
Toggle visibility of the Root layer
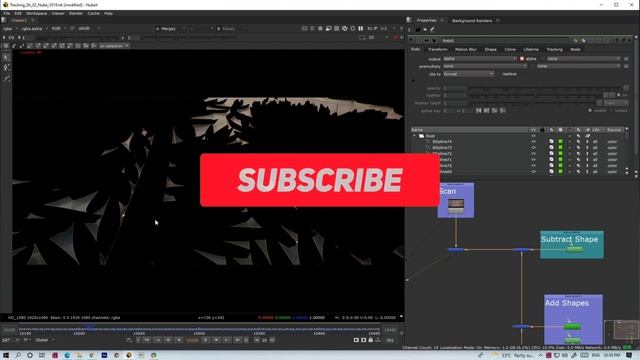[x=533, y=136]
